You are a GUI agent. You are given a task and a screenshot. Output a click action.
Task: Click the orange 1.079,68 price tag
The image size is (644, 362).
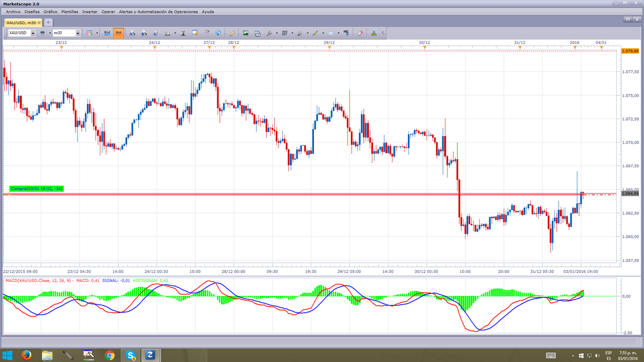(x=630, y=51)
